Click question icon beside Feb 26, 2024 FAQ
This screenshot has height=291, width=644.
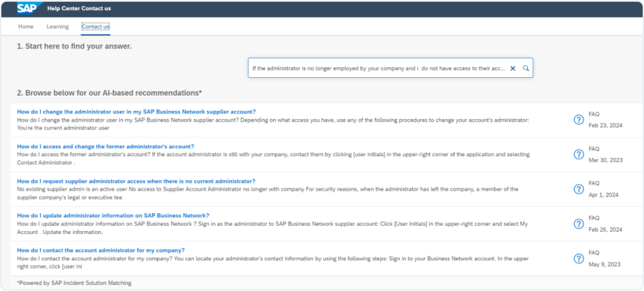coord(578,223)
